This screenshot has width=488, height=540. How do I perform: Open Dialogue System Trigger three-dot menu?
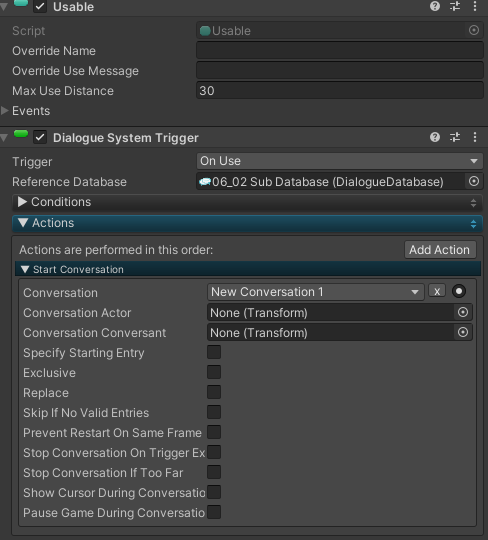(x=475, y=137)
